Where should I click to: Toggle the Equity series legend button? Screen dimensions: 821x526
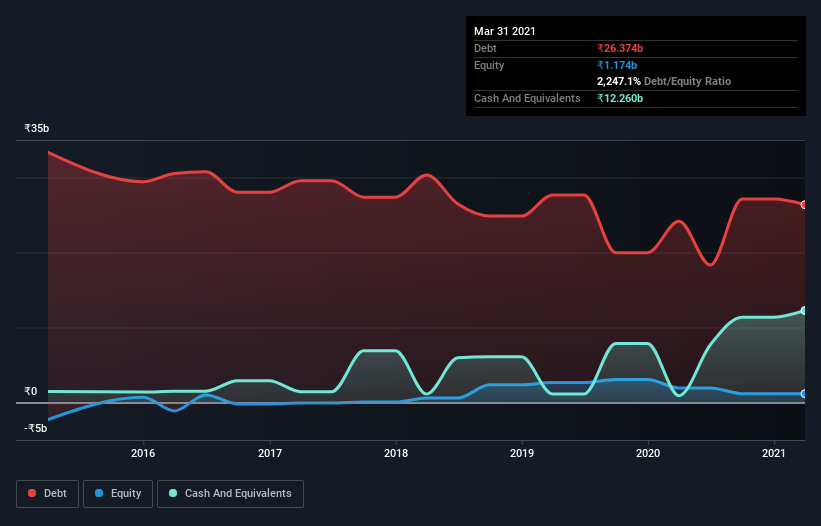pyautogui.click(x=118, y=494)
